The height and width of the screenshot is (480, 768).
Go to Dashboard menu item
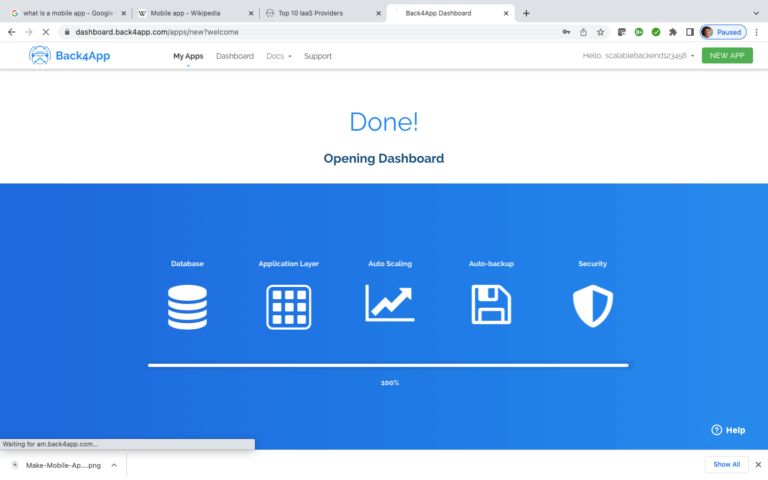tap(235, 56)
